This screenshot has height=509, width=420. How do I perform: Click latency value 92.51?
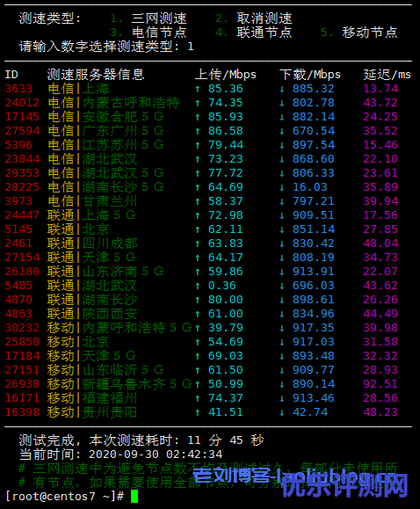pyautogui.click(x=380, y=384)
